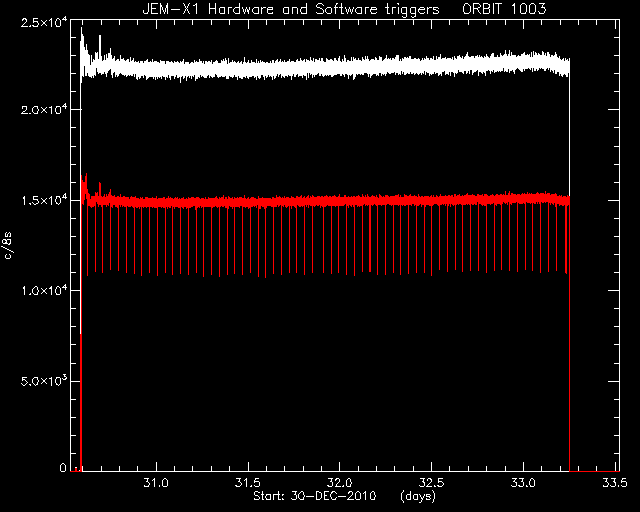
Task: Click the 5.0×10³ y-axis tick label
Action: (44, 381)
